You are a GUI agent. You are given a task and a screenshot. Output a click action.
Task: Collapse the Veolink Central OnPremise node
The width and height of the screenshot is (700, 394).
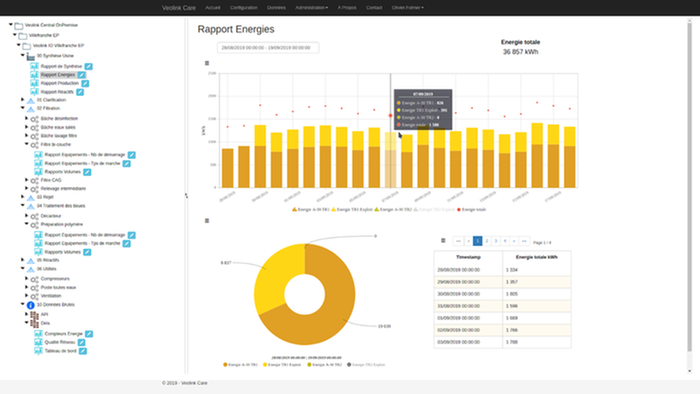coord(11,25)
